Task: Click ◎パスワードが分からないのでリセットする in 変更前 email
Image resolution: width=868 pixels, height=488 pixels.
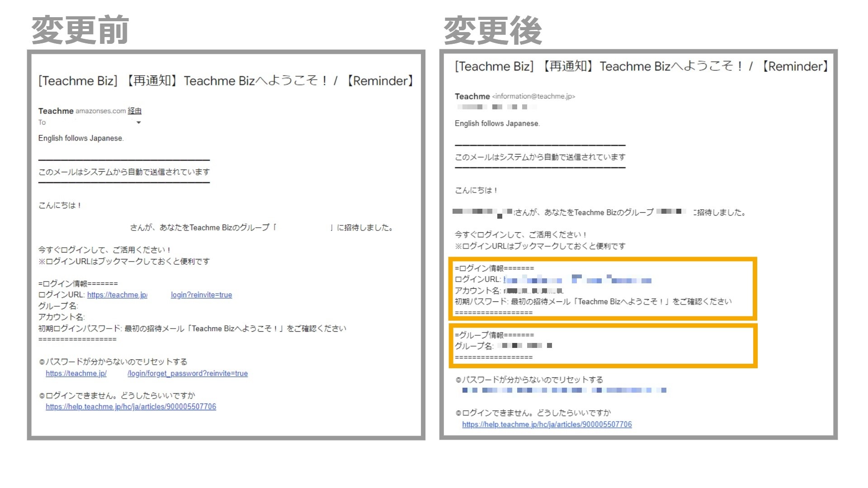Action: tap(113, 361)
